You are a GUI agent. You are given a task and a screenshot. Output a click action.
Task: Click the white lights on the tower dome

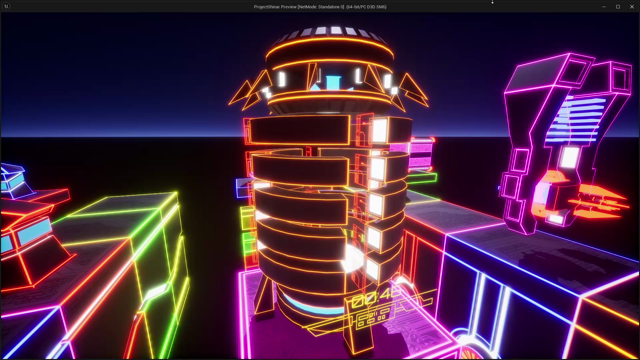331,31
